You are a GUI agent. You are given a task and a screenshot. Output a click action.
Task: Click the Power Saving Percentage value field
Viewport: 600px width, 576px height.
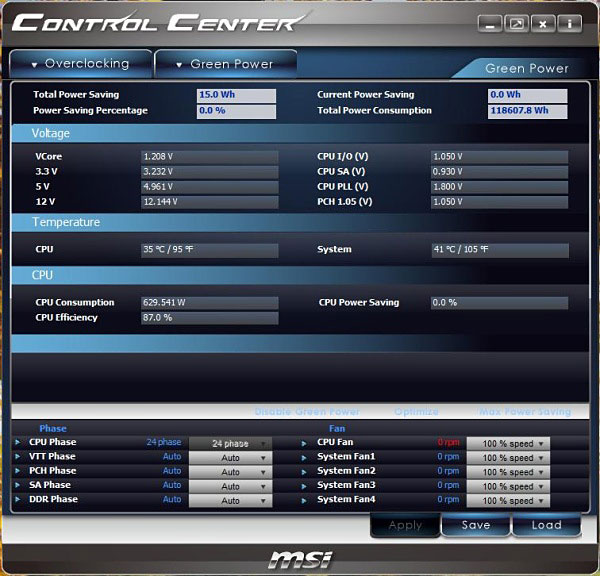[236, 111]
